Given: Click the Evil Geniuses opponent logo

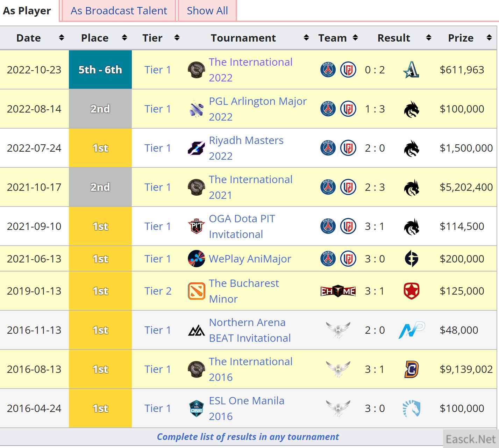Looking at the screenshot, I should coord(411,259).
